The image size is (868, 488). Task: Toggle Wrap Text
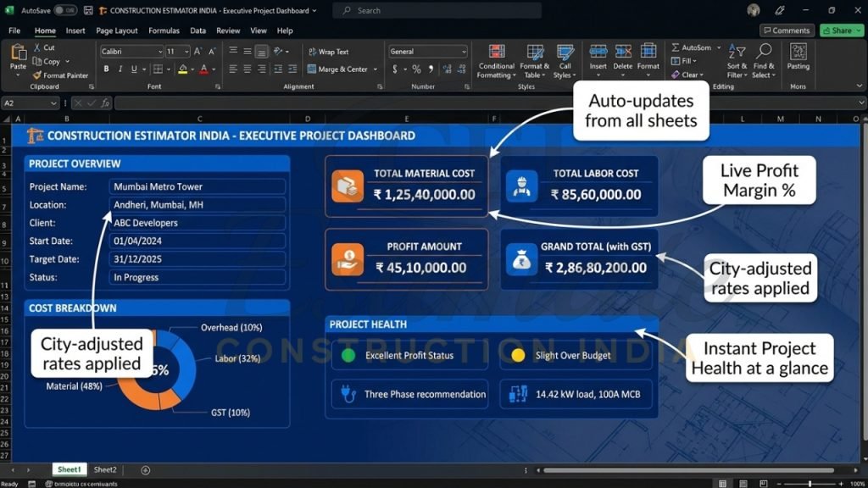click(x=329, y=52)
